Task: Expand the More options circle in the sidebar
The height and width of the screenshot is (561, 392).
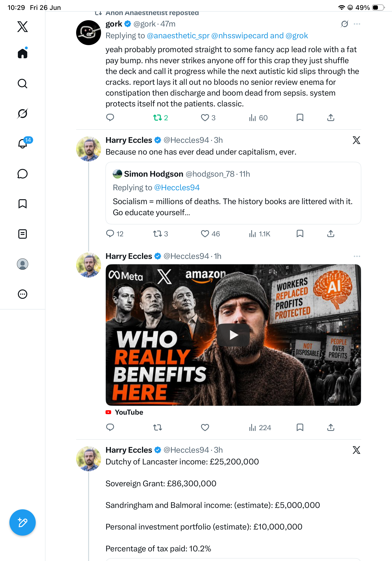Action: pyautogui.click(x=23, y=294)
